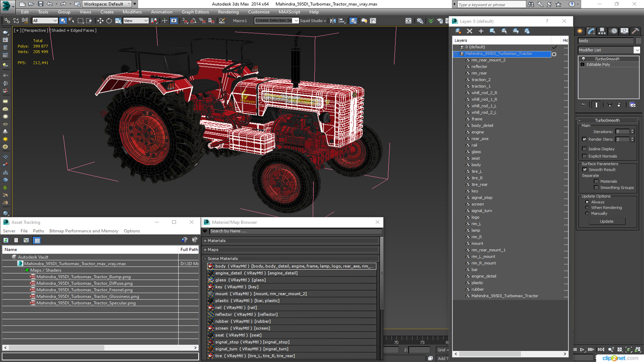Click Create New Layer icon in Layer dialog
644x362 pixels.
tap(458, 31)
